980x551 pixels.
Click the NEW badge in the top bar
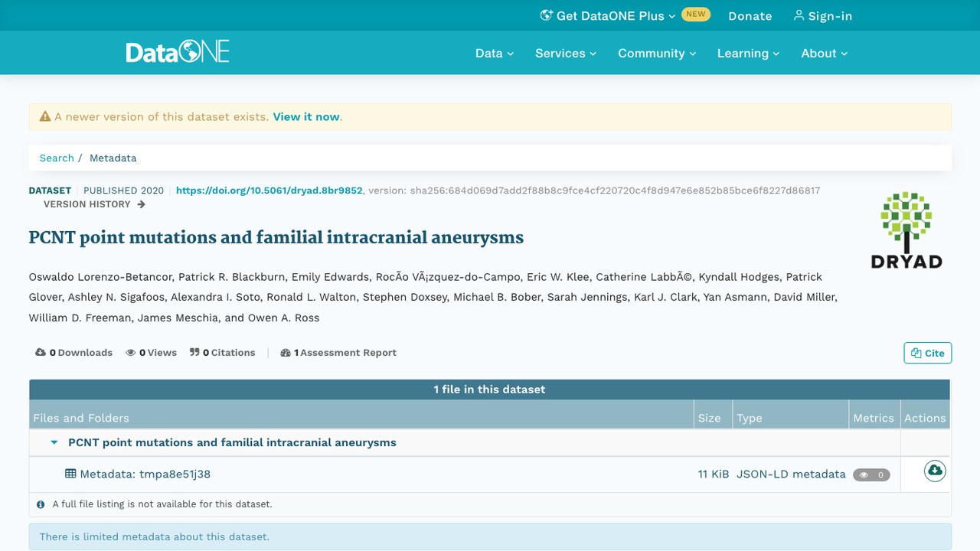[x=696, y=14]
